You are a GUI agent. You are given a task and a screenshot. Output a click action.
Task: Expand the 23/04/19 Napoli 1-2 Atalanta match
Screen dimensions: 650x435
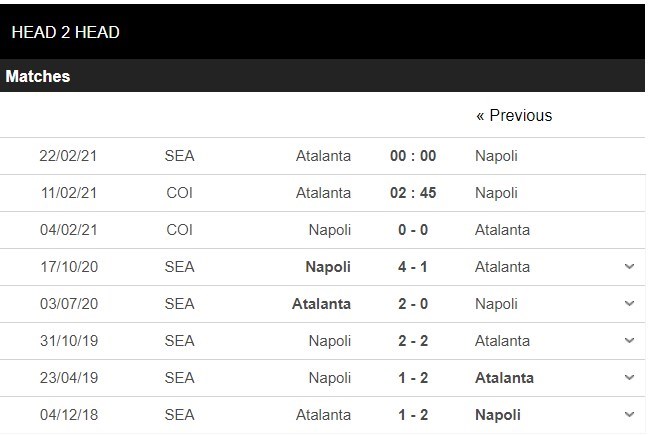(x=629, y=378)
